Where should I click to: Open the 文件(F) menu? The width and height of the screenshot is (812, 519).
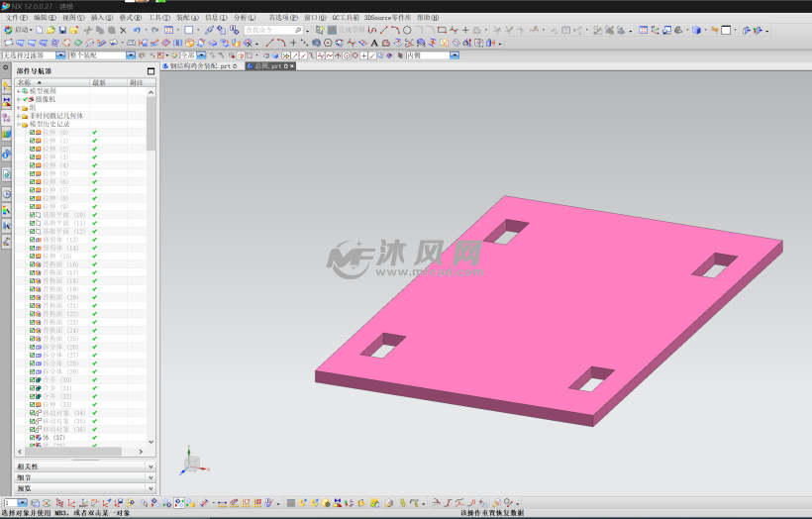click(x=16, y=18)
